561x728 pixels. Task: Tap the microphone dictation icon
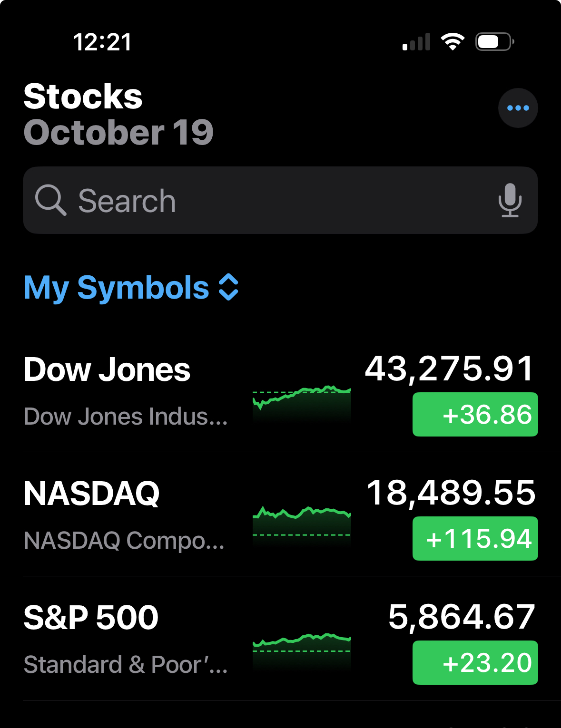tap(510, 200)
